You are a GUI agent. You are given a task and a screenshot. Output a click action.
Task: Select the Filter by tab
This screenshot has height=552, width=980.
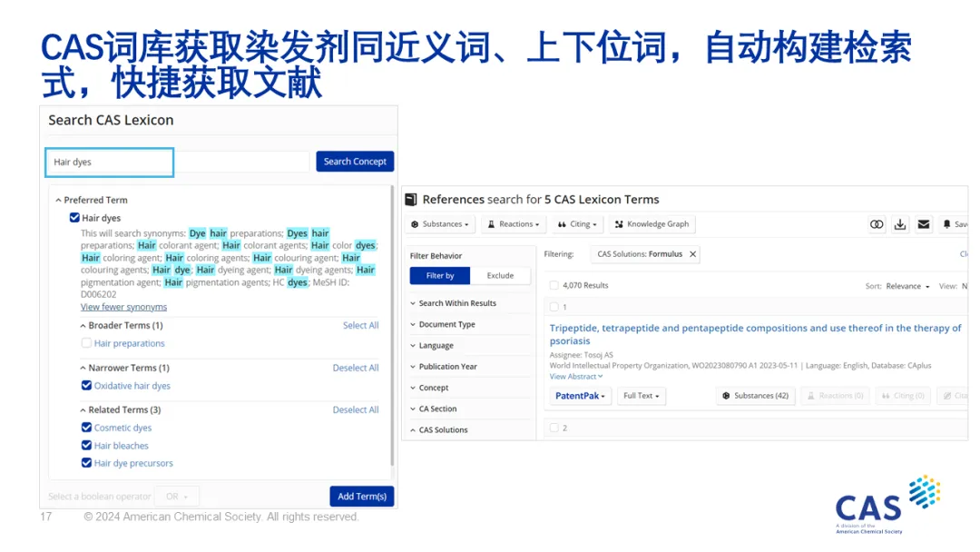pos(440,276)
